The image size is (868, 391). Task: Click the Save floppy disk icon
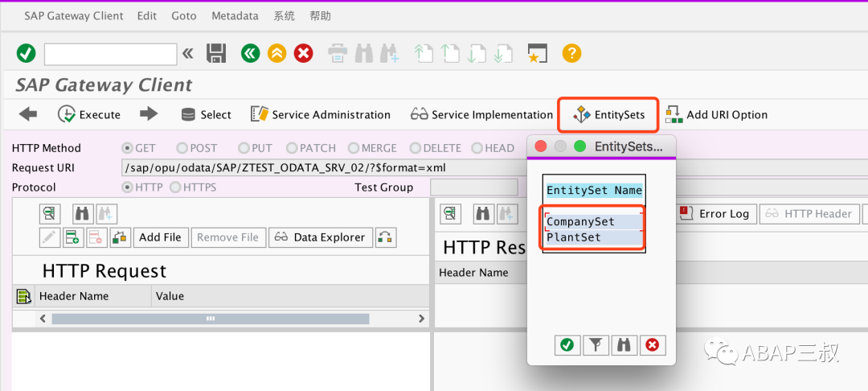[x=216, y=54]
